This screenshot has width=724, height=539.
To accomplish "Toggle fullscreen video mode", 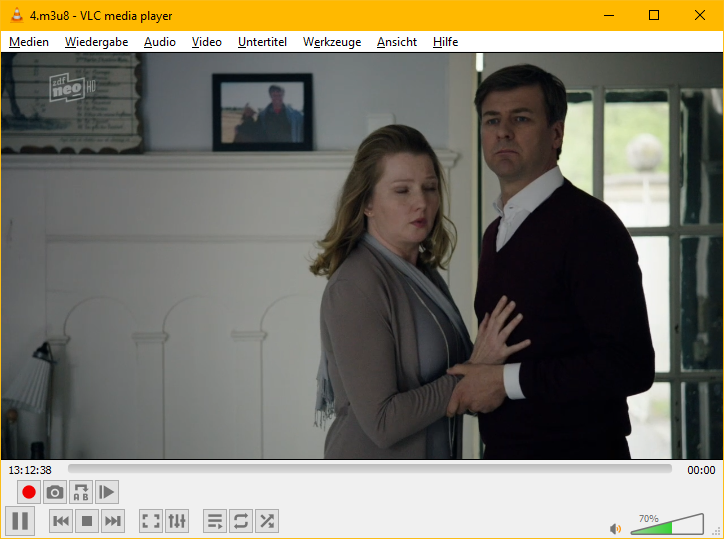I will 151,521.
